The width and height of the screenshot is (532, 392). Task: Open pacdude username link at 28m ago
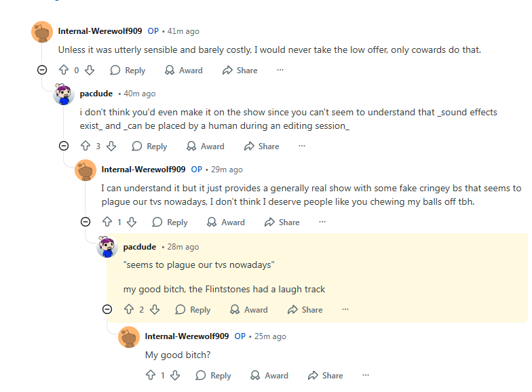pos(140,247)
